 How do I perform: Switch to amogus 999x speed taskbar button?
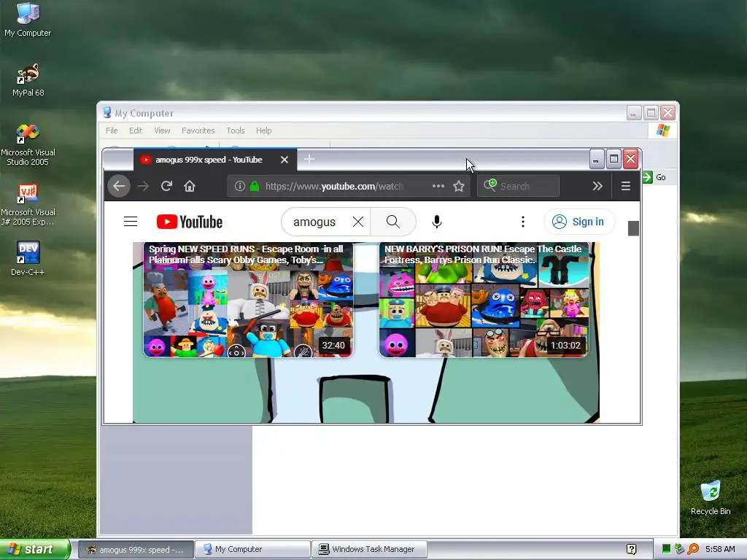(136, 550)
